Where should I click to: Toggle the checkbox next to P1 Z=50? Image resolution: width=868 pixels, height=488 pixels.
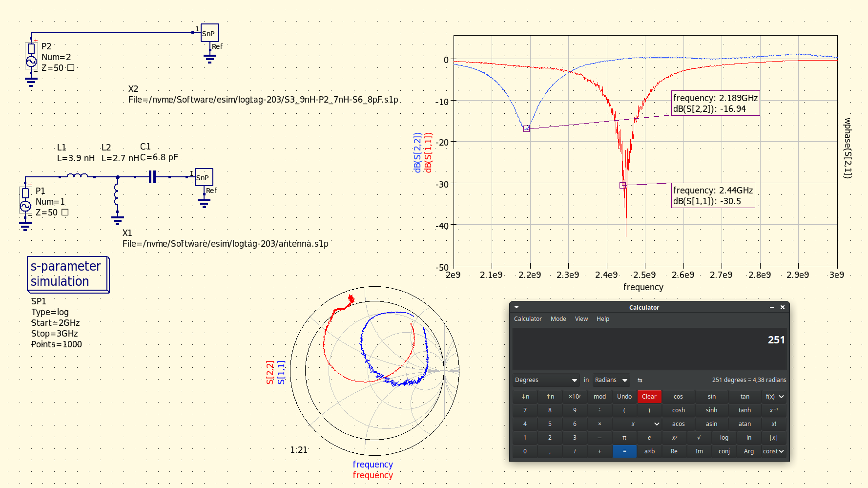(x=65, y=212)
